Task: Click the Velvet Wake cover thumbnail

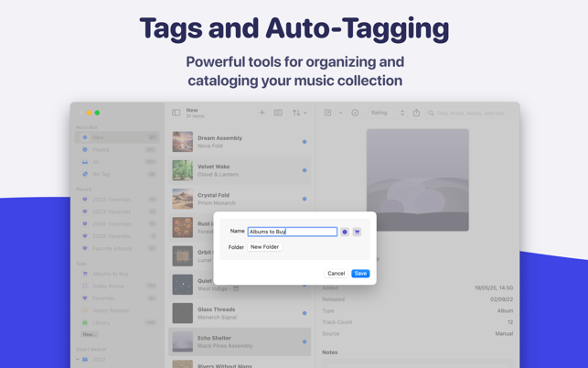Action: (183, 170)
